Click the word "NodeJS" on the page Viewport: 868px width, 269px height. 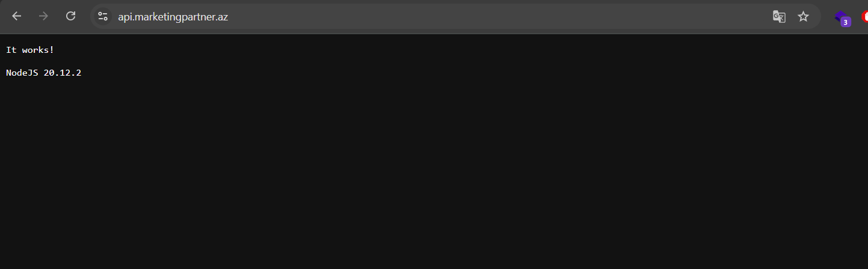tap(22, 73)
